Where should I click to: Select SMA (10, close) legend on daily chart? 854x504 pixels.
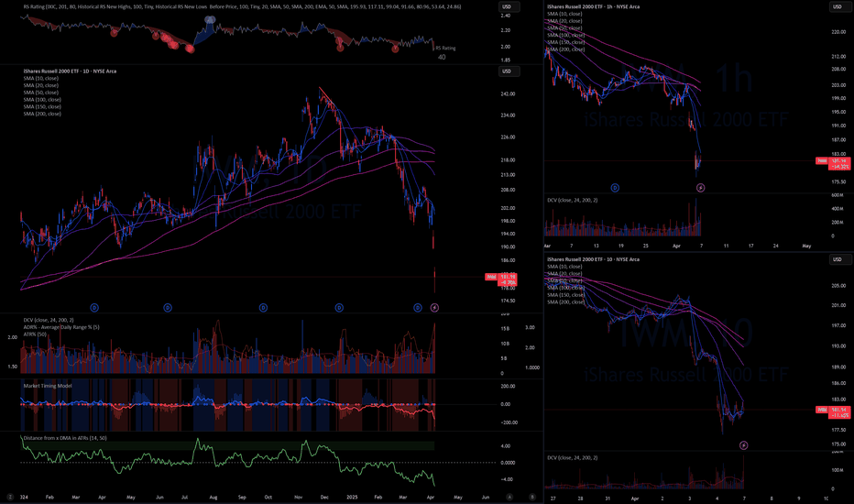pyautogui.click(x=41, y=79)
